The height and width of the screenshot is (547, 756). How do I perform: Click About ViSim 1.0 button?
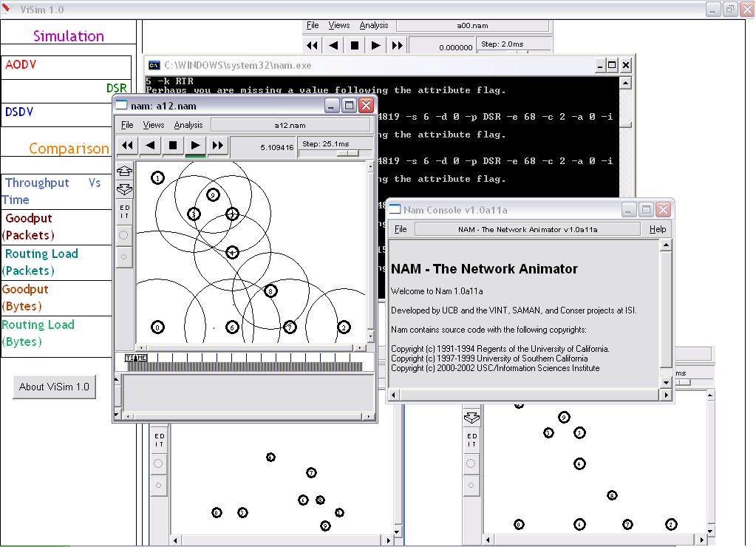click(x=54, y=387)
